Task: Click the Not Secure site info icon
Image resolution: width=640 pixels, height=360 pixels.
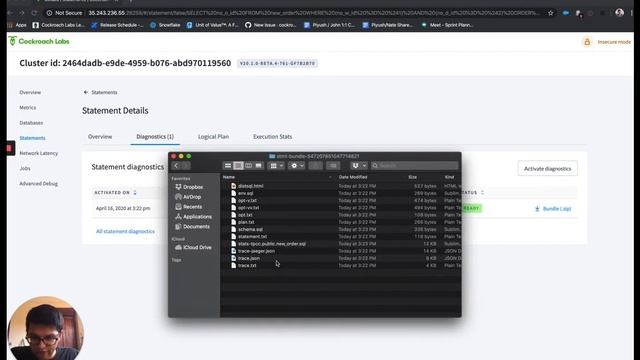Action: 49,13
